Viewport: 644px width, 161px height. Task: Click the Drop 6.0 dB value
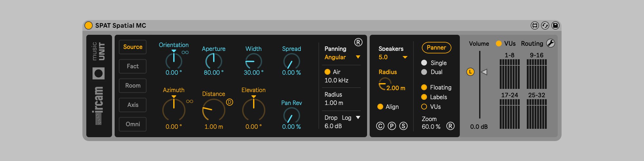tap(333, 126)
